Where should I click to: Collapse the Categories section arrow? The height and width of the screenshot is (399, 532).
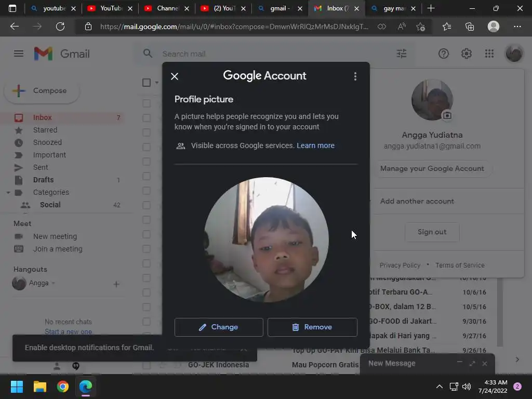click(8, 192)
